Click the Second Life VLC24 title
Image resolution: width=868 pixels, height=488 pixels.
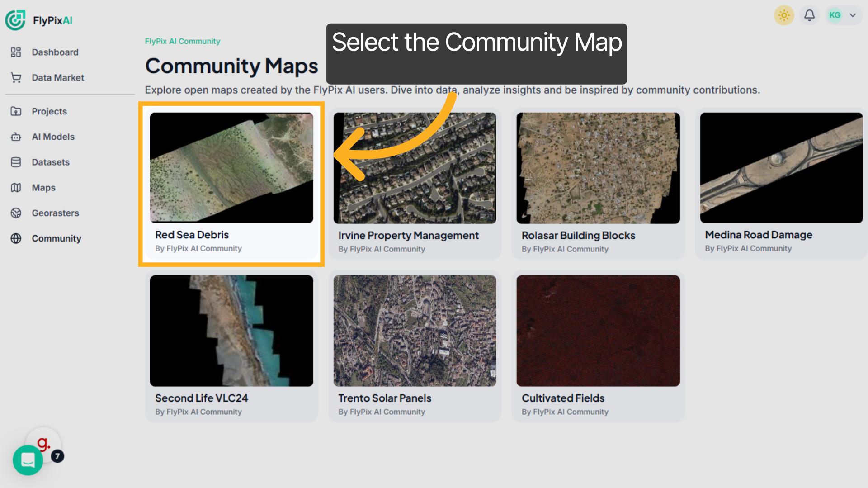[x=202, y=398]
